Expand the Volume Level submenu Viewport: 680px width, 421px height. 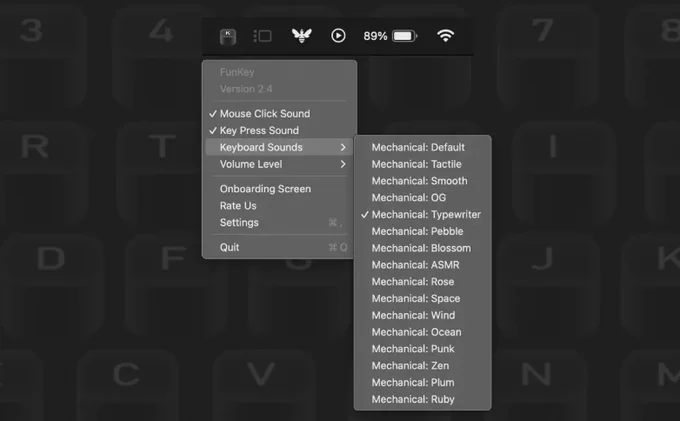(279, 164)
